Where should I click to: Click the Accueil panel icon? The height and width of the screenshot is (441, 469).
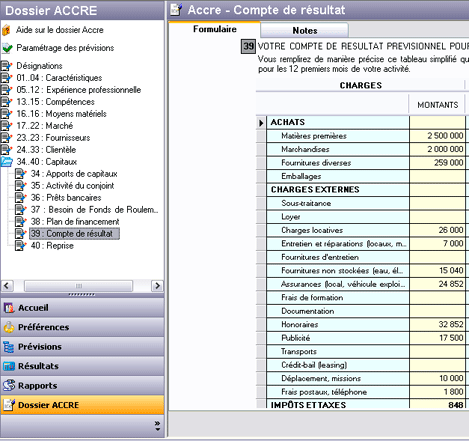click(9, 308)
